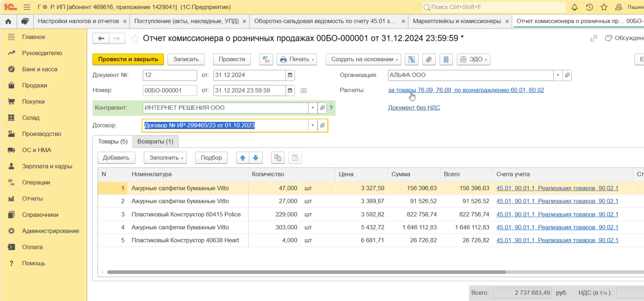Click the Дт/Кт postings icon in toolbar
This screenshot has height=301, width=644.
266,60
